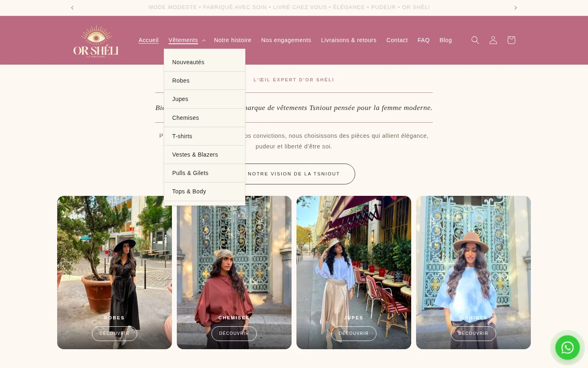Select Chemises from the dropdown menu
The height and width of the screenshot is (368, 588).
click(205, 118)
